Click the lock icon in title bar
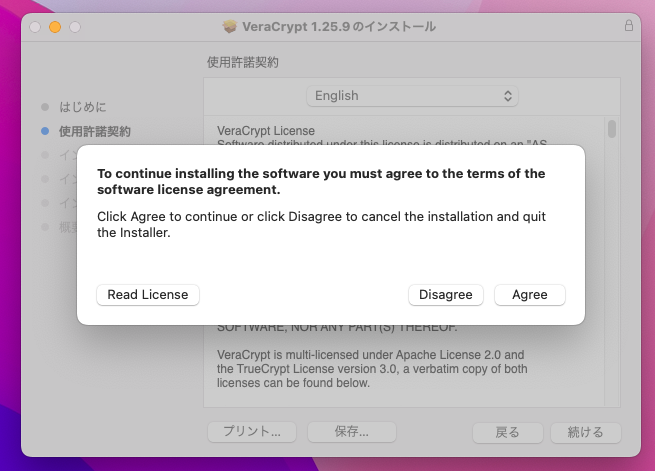Screen dimensions: 655x471 (629, 26)
